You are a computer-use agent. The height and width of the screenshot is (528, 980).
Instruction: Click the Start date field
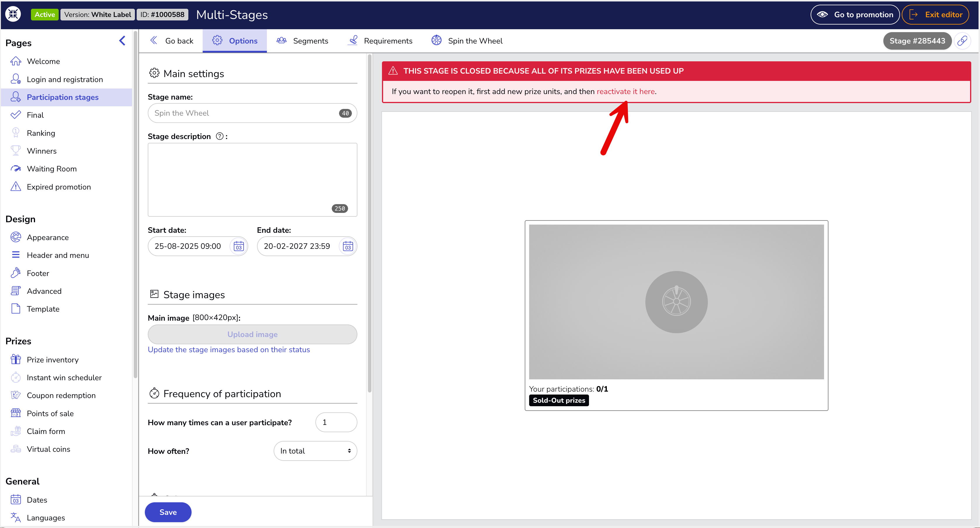(198, 246)
